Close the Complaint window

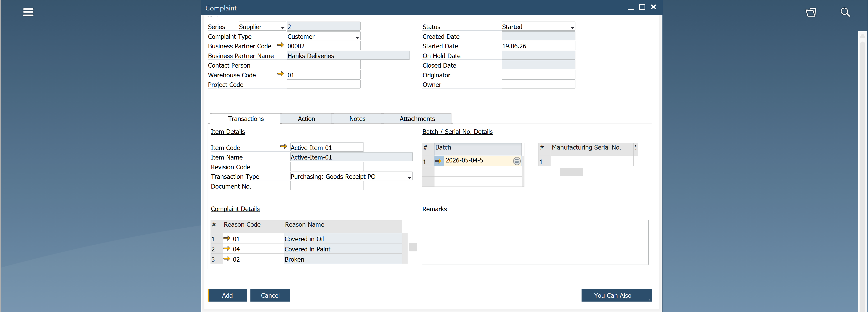coord(653,7)
